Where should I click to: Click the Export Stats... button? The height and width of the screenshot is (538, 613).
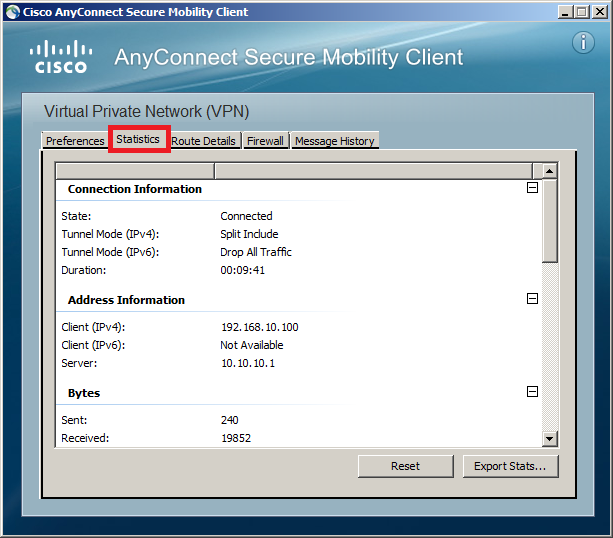(x=510, y=466)
